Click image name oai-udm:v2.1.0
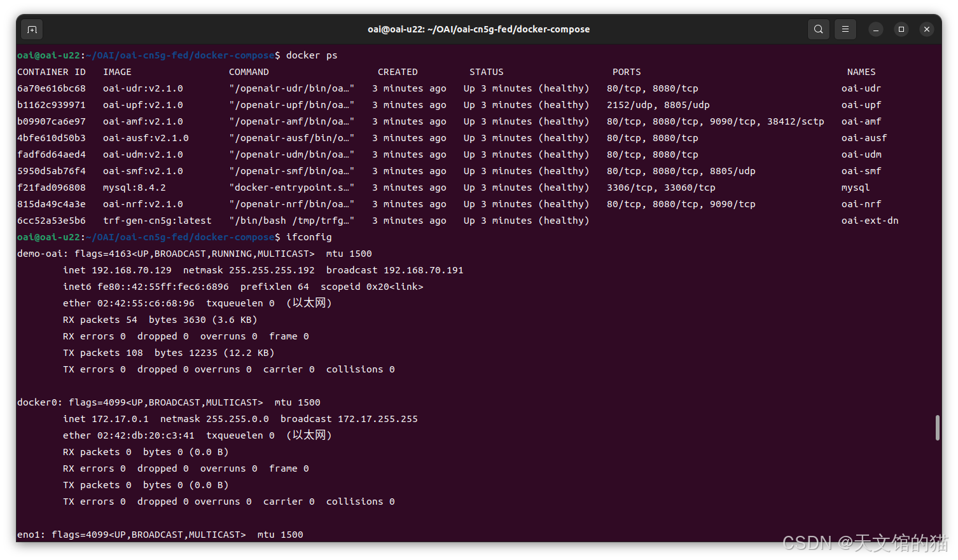This screenshot has width=958, height=560. tap(143, 154)
